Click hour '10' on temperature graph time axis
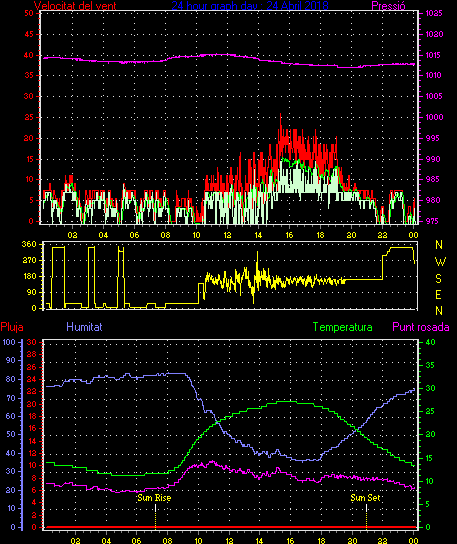This screenshot has width=457, height=544. coord(198,541)
